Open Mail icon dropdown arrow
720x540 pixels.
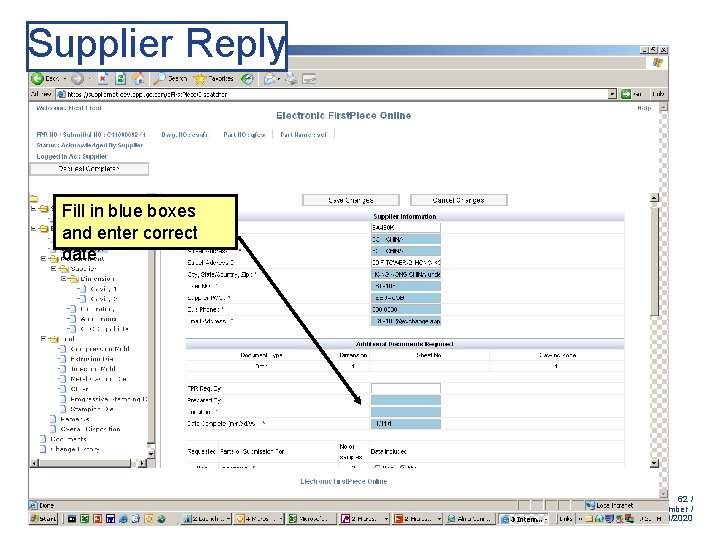point(279,79)
